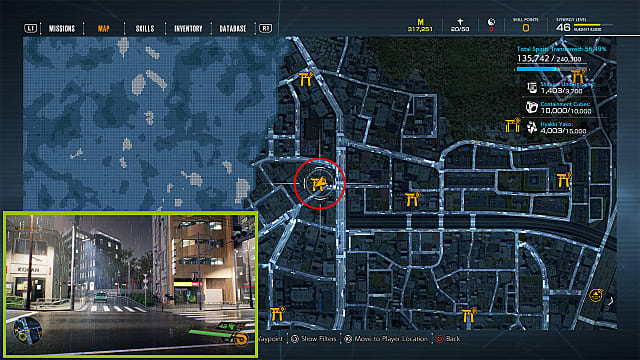Click the blue spirits transmitted progress bar
This screenshot has width=640, height=360.
coord(551,69)
